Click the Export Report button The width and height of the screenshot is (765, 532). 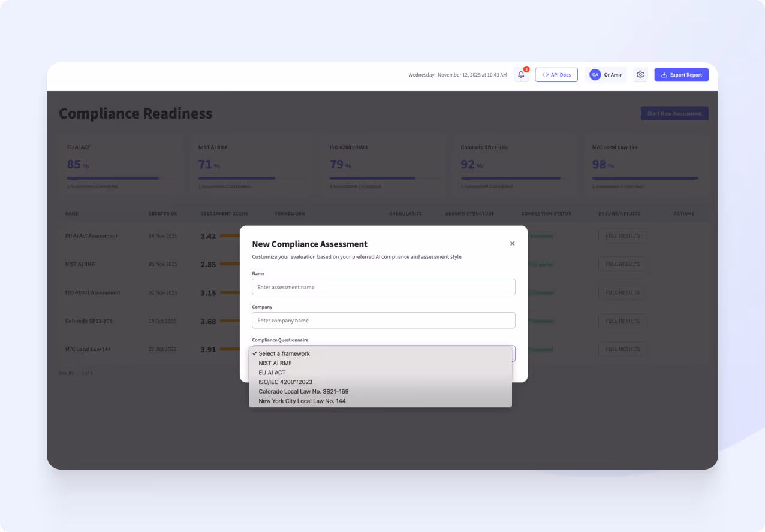[682, 75]
